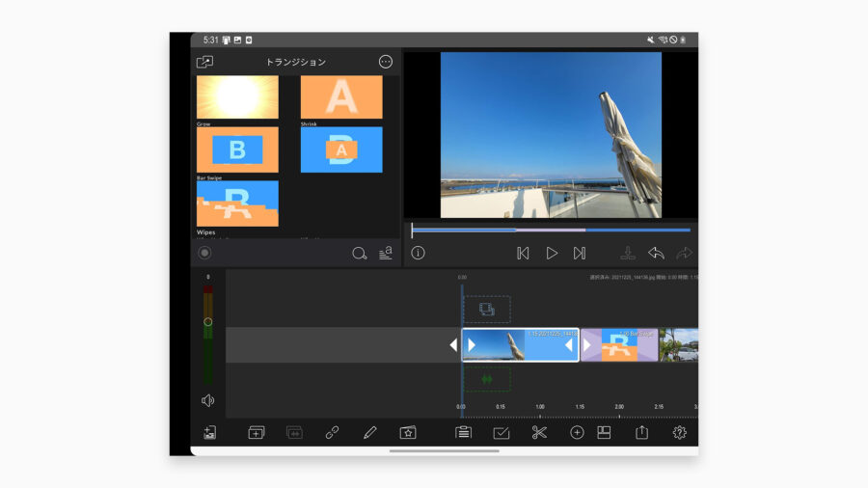The image size is (868, 488).
Task: Search the transitions library
Action: click(360, 254)
